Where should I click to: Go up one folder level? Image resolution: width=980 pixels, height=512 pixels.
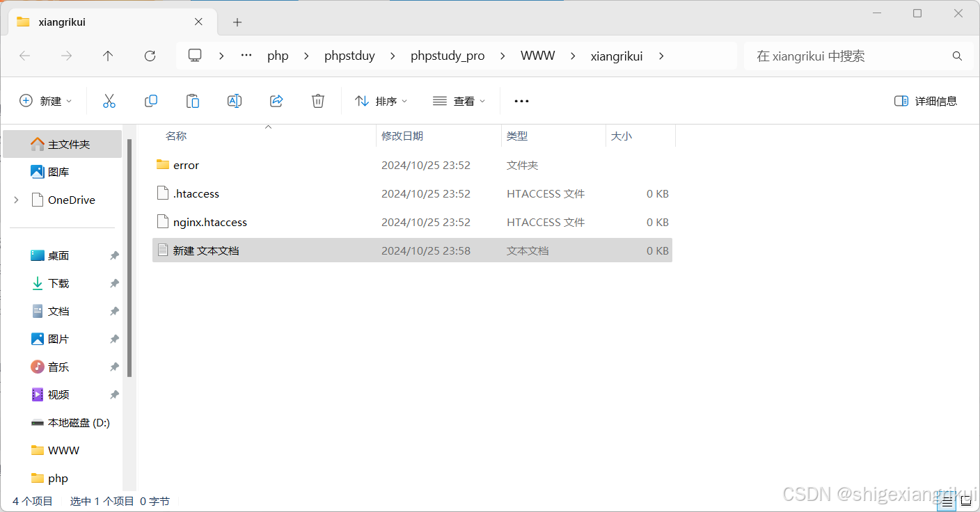coord(108,56)
